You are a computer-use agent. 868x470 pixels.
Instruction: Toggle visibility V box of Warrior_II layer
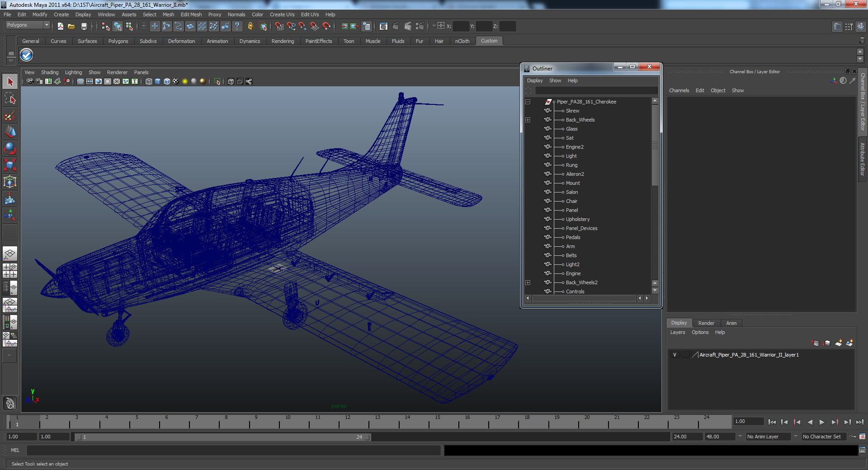point(675,355)
